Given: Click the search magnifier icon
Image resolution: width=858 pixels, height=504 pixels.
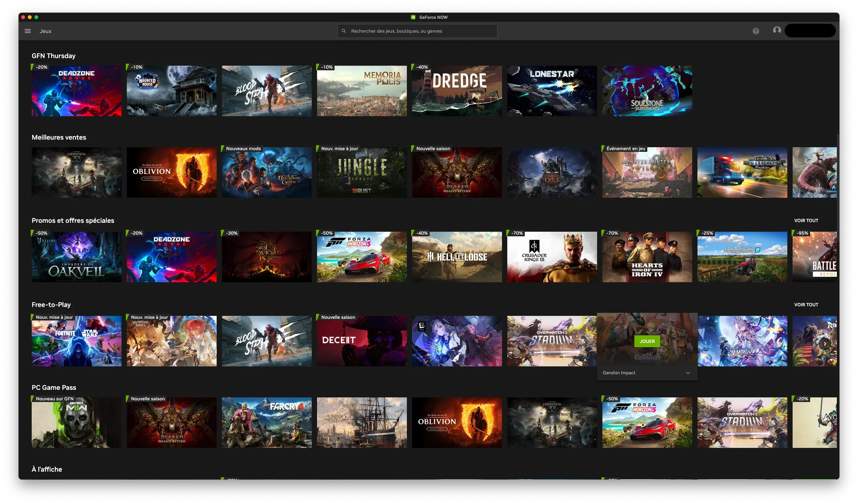Looking at the screenshot, I should [343, 31].
